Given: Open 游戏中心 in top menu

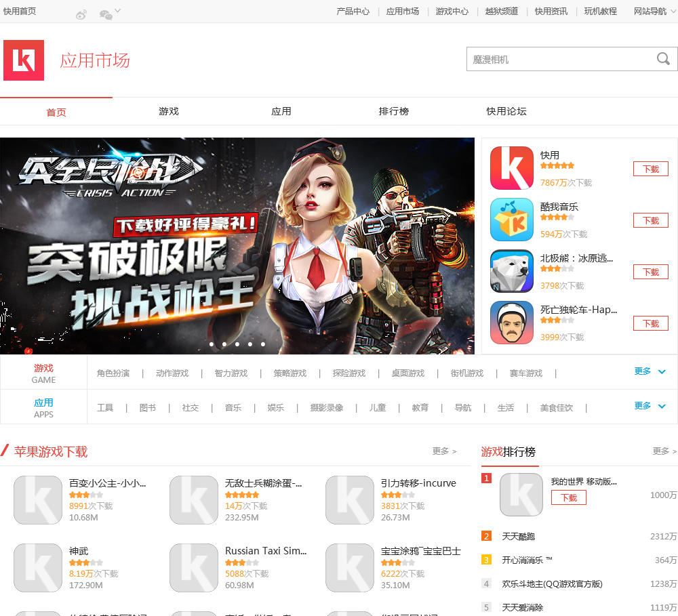Looking at the screenshot, I should click(452, 12).
